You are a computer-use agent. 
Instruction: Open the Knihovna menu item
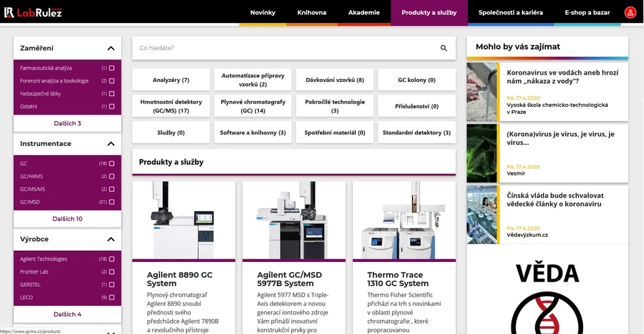(312, 12)
